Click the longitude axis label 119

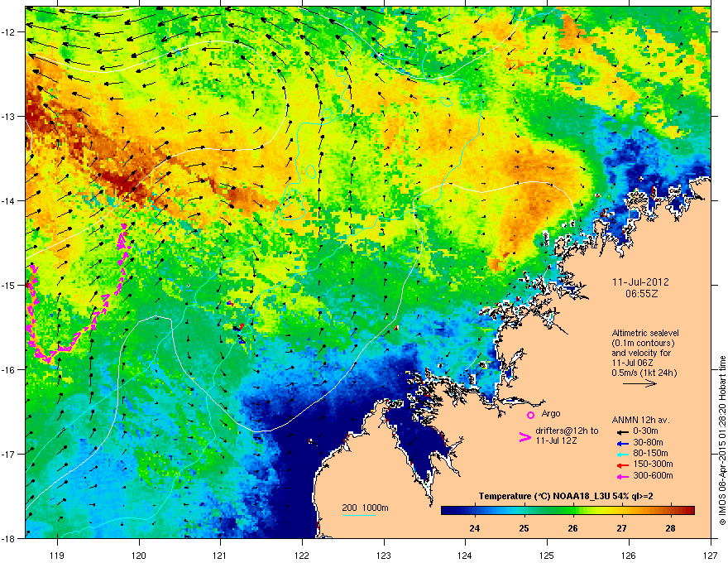click(x=57, y=555)
